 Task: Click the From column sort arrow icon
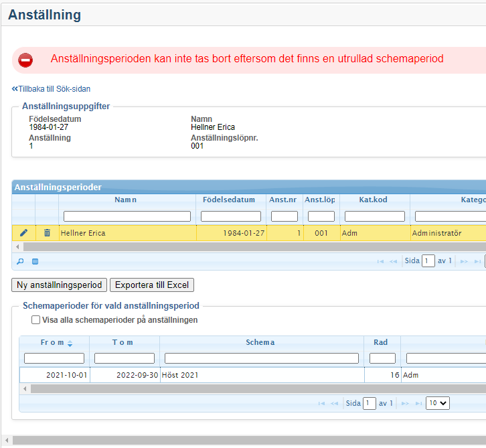(x=70, y=343)
